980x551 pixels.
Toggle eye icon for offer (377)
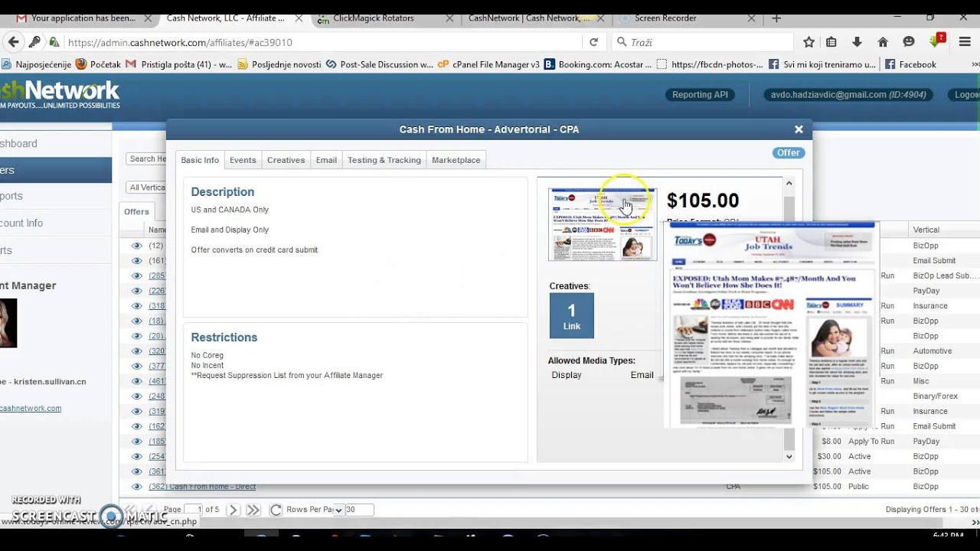tap(137, 366)
